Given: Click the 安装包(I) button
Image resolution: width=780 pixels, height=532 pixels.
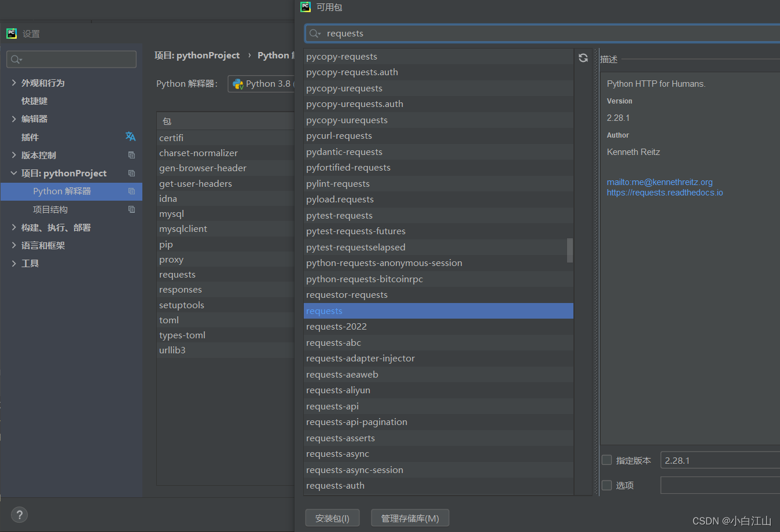Looking at the screenshot, I should [332, 518].
